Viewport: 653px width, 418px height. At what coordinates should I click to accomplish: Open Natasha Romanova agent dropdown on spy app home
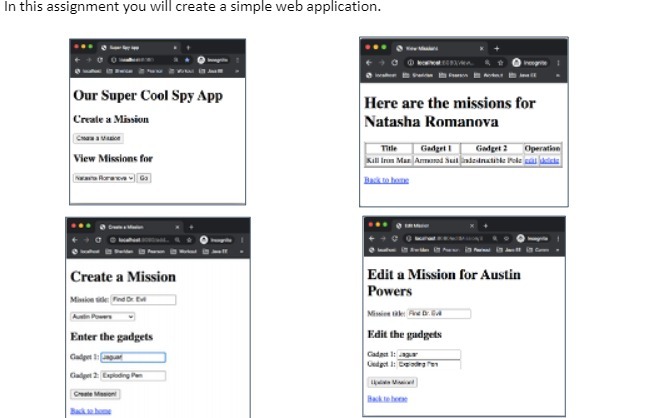(104, 178)
